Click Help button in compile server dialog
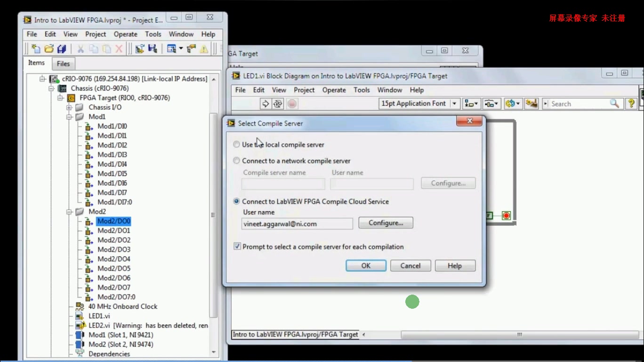 click(x=455, y=266)
